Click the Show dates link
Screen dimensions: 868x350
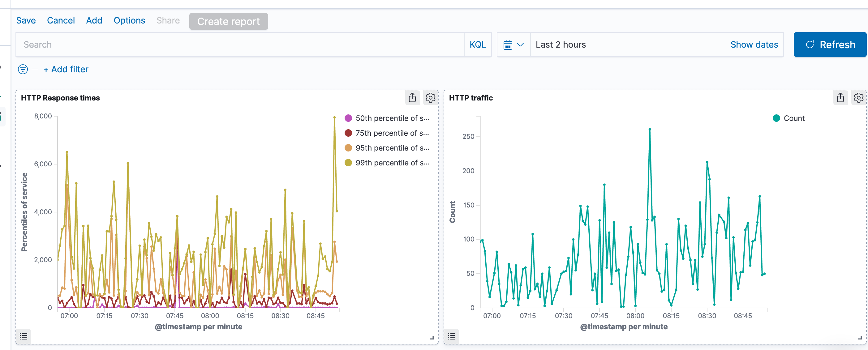[754, 45]
